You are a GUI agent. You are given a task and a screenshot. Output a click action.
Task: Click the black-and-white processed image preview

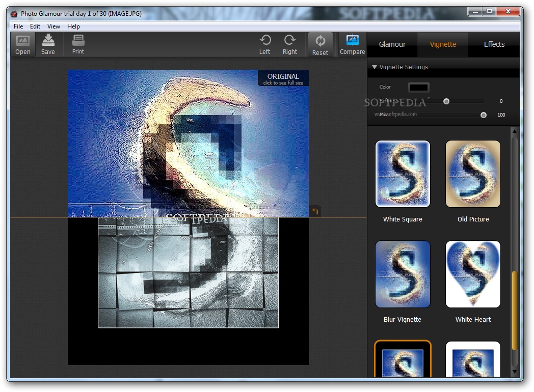click(188, 272)
